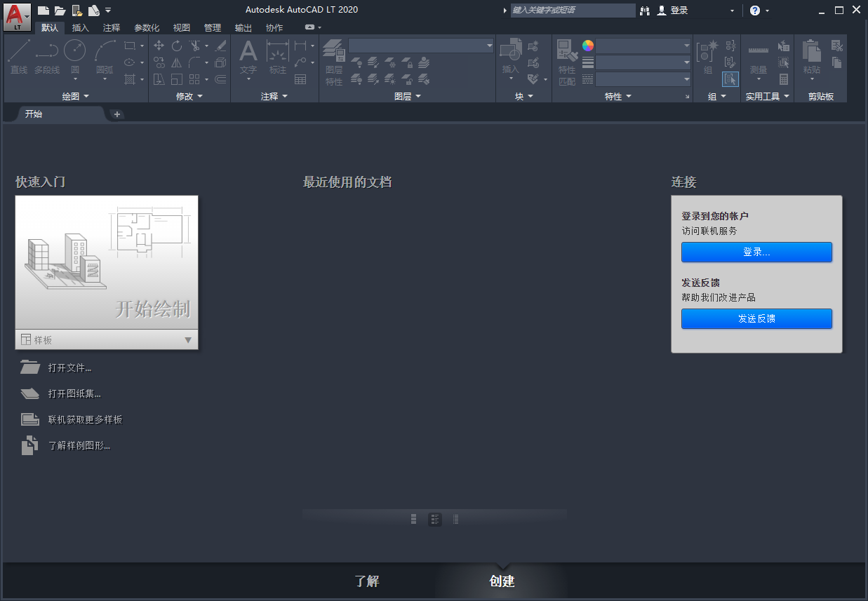This screenshot has height=601, width=868.
Task: Click the 发送反馈 button
Action: tap(756, 318)
